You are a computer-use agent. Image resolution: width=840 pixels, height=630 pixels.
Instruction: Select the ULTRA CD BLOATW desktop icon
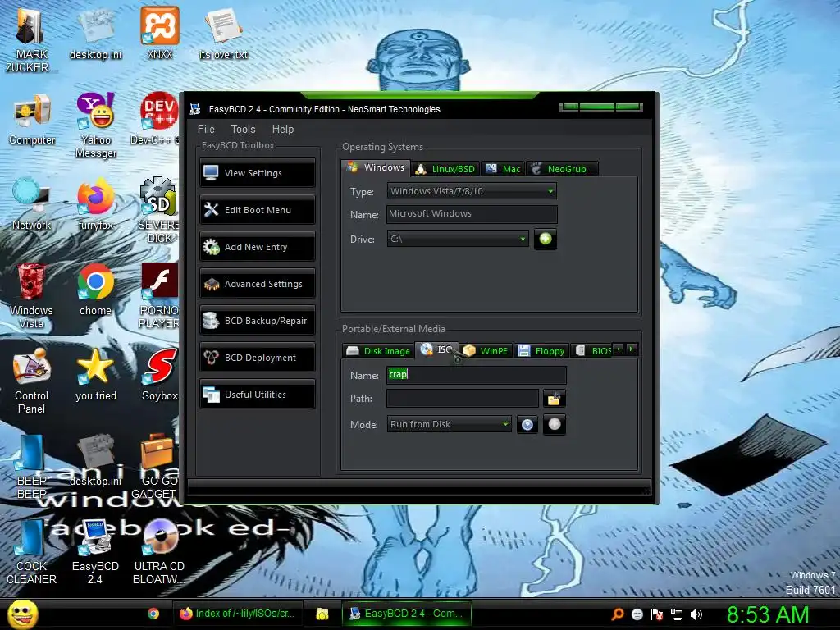pyautogui.click(x=158, y=552)
